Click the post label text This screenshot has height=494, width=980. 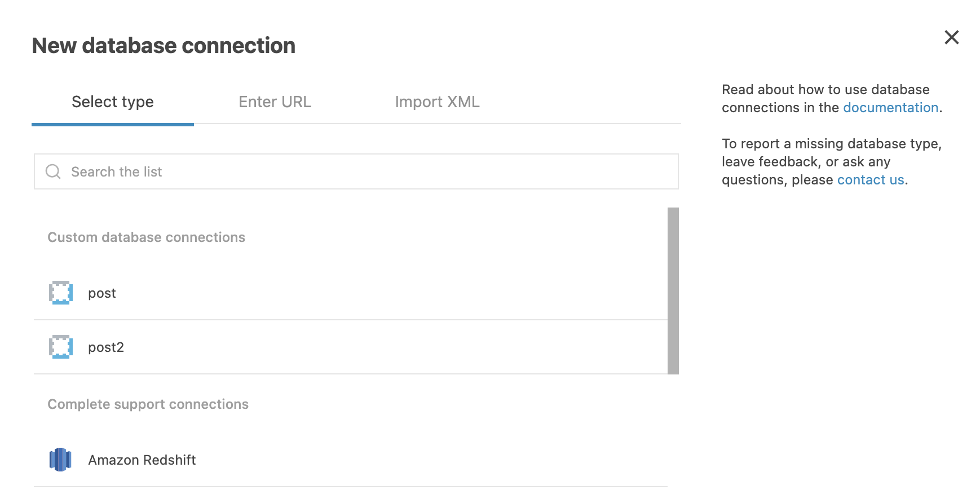102,293
